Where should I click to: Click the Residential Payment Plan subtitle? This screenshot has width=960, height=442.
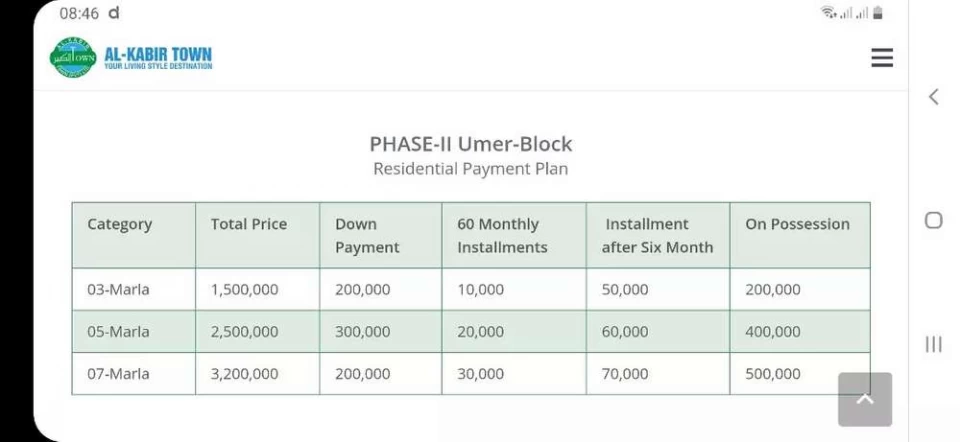click(471, 169)
